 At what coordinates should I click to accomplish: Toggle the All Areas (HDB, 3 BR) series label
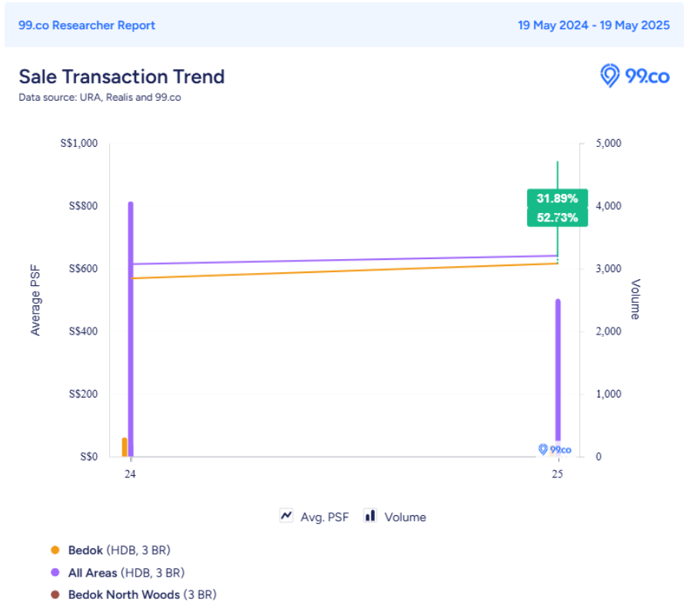point(126,573)
